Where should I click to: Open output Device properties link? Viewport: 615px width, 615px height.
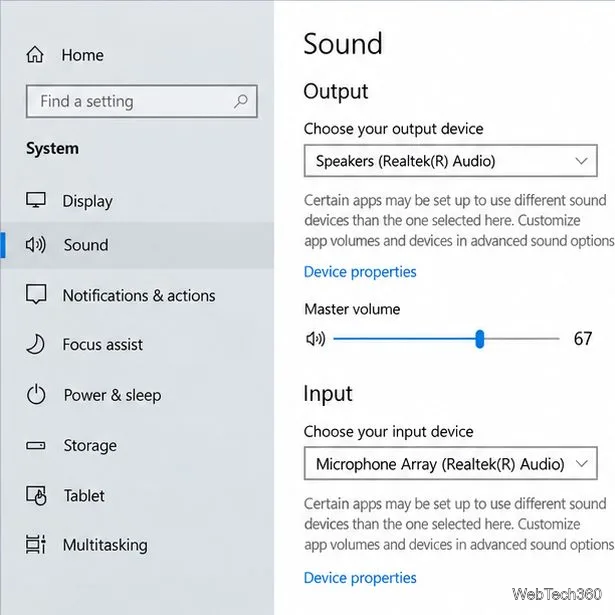click(x=360, y=272)
